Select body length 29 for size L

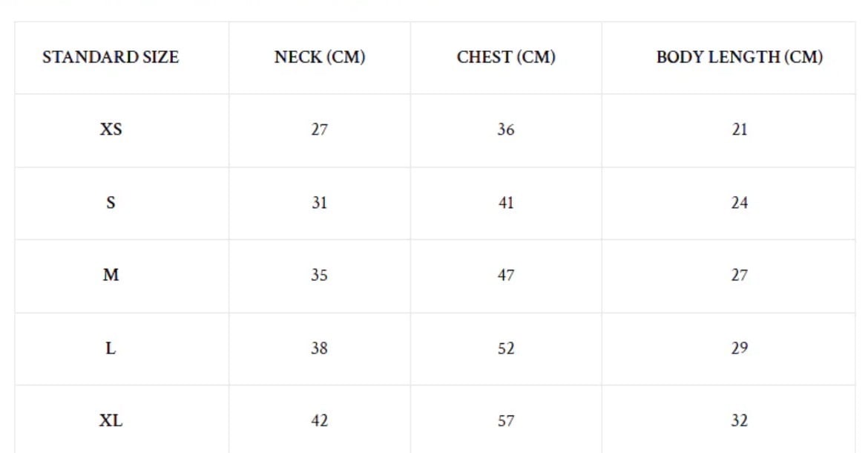point(739,348)
